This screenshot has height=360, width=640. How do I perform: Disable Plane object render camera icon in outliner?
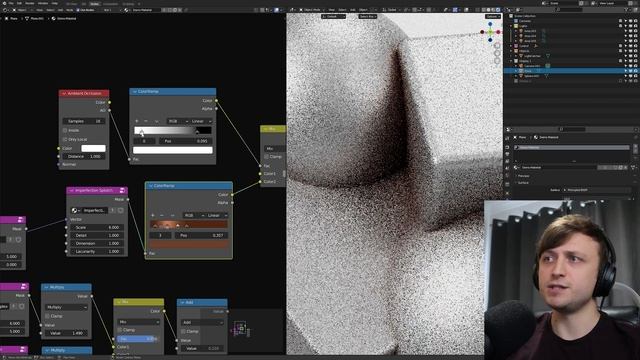click(x=636, y=71)
